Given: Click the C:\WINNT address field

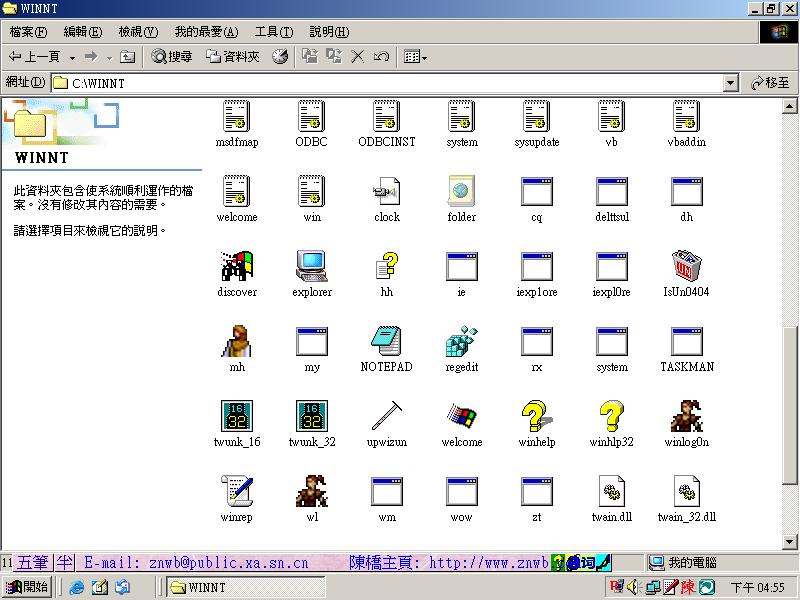Looking at the screenshot, I should tap(388, 83).
